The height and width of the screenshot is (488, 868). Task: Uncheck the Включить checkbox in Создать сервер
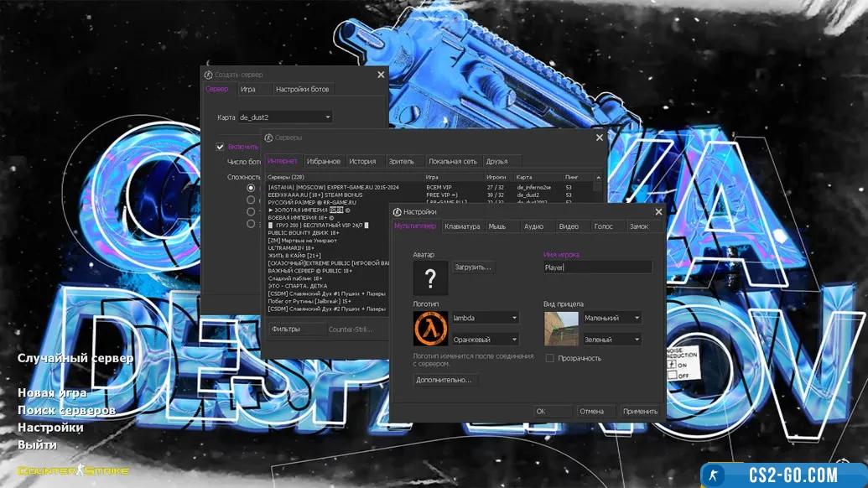click(x=220, y=147)
